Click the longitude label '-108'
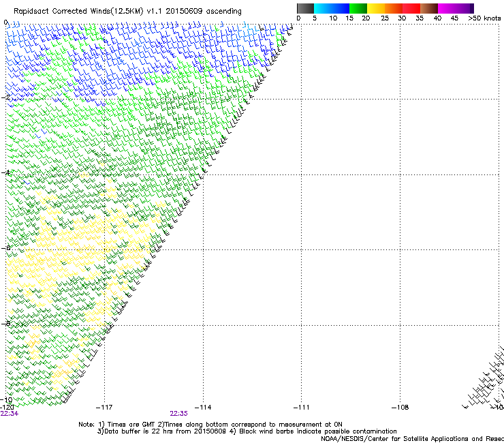 tap(400, 408)
